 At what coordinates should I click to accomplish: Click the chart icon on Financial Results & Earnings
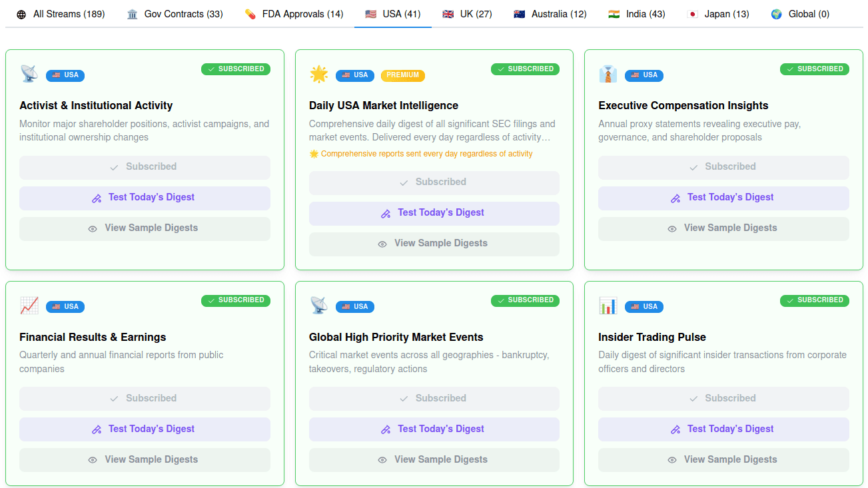click(x=29, y=305)
